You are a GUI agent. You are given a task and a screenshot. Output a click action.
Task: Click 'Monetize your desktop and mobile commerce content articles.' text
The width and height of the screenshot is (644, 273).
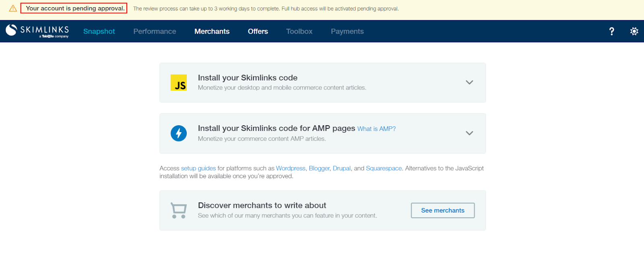pos(282,88)
